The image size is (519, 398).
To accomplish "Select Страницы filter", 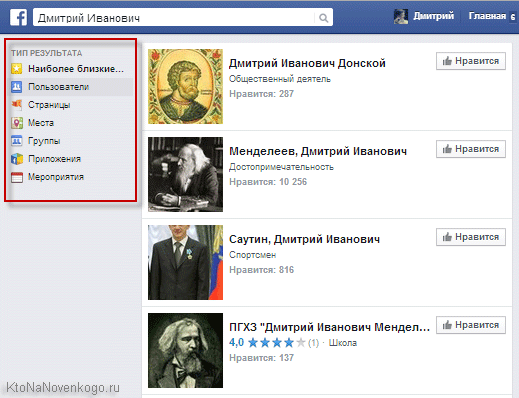I will point(70,105).
